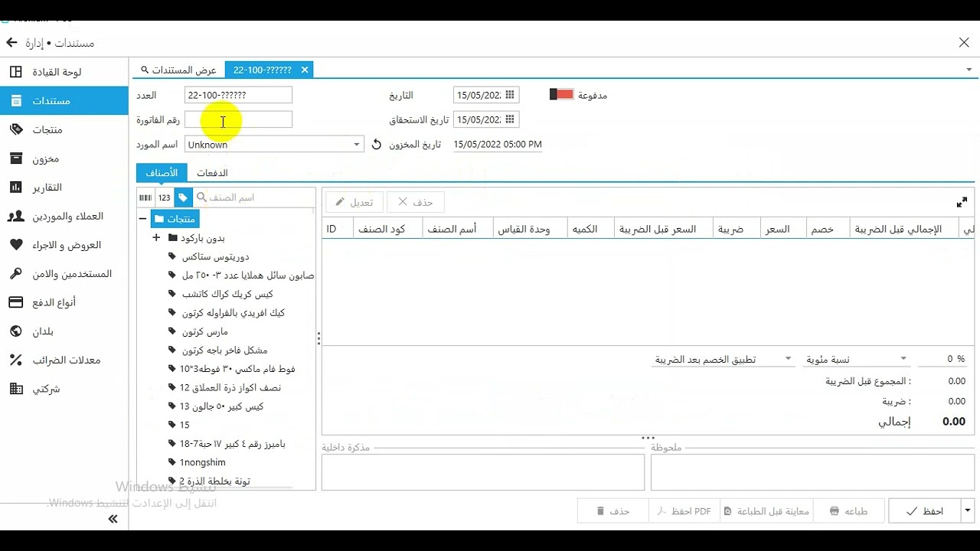Viewport: 980px width, 551px height.
Task: Sort by الكميه quantity column header
Action: (x=591, y=229)
